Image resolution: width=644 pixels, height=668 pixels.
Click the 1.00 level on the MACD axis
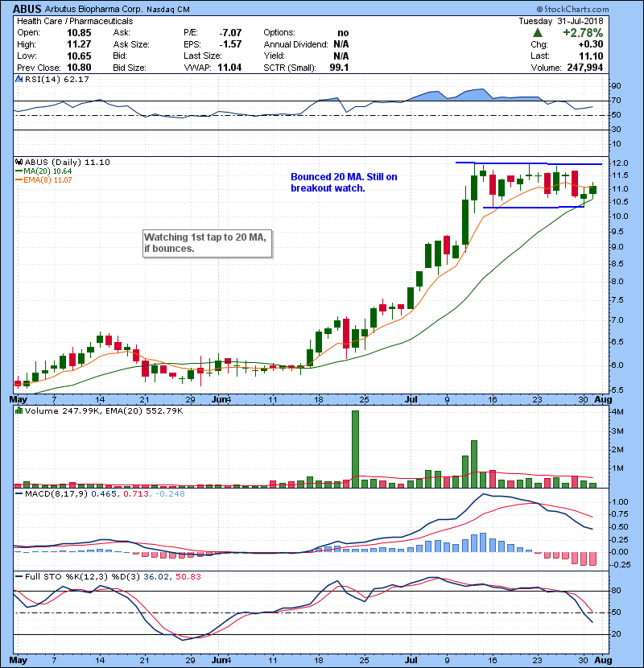point(620,502)
